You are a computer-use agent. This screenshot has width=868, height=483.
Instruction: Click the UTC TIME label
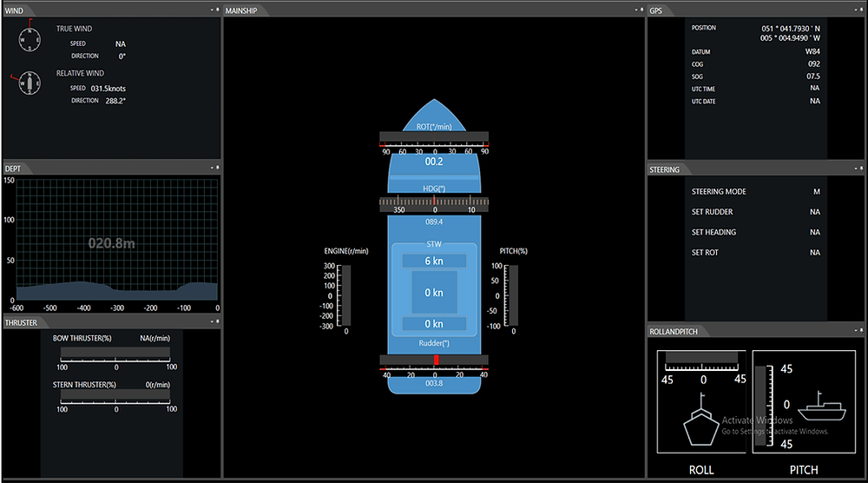[703, 89]
